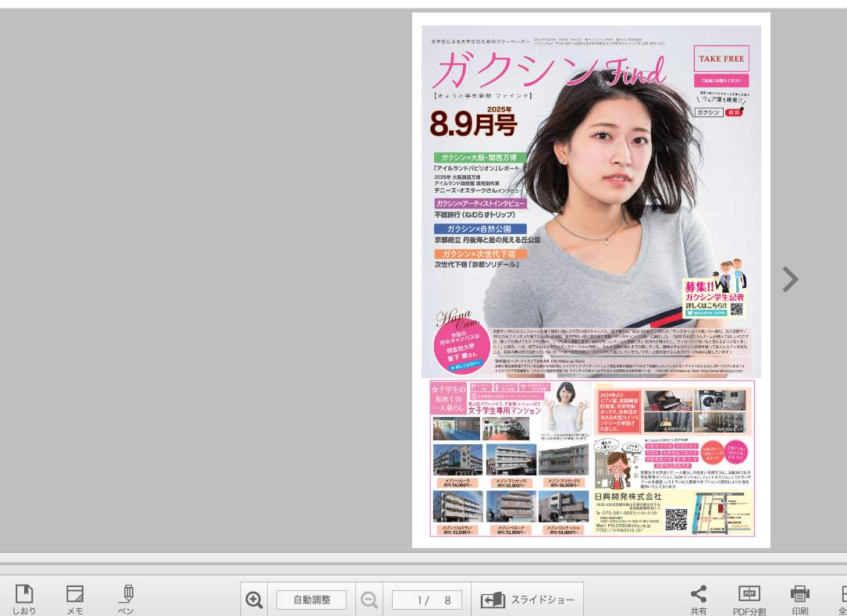Open the しおり bookmark tool
Viewport: 847px width, 616px height.
point(24,599)
